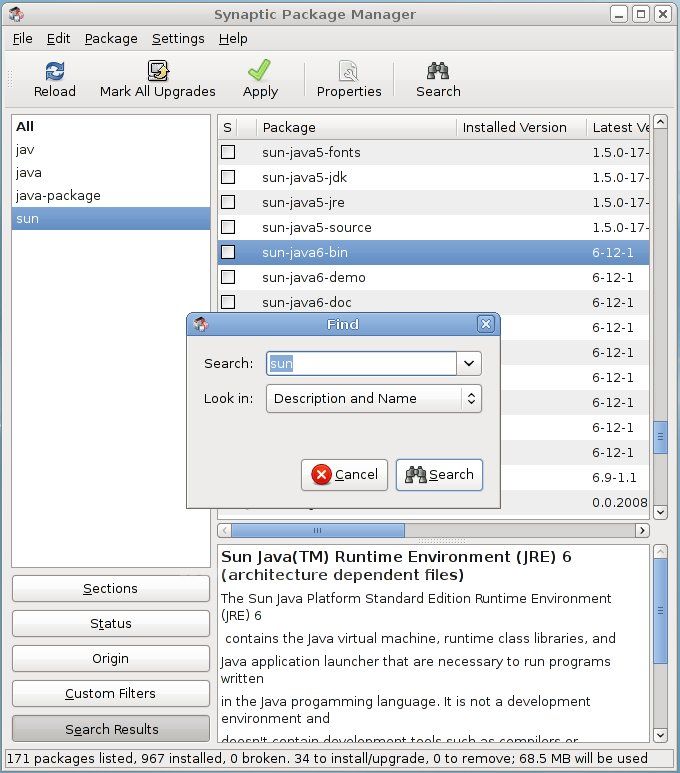Image resolution: width=680 pixels, height=773 pixels.
Task: Click inside the Search text field
Action: [x=360, y=364]
